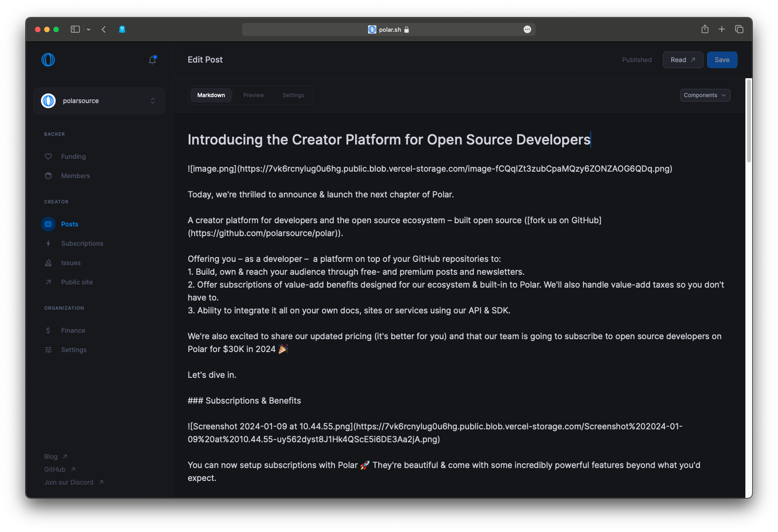The image size is (778, 532).
Task: Open the Blog link
Action: (51, 457)
